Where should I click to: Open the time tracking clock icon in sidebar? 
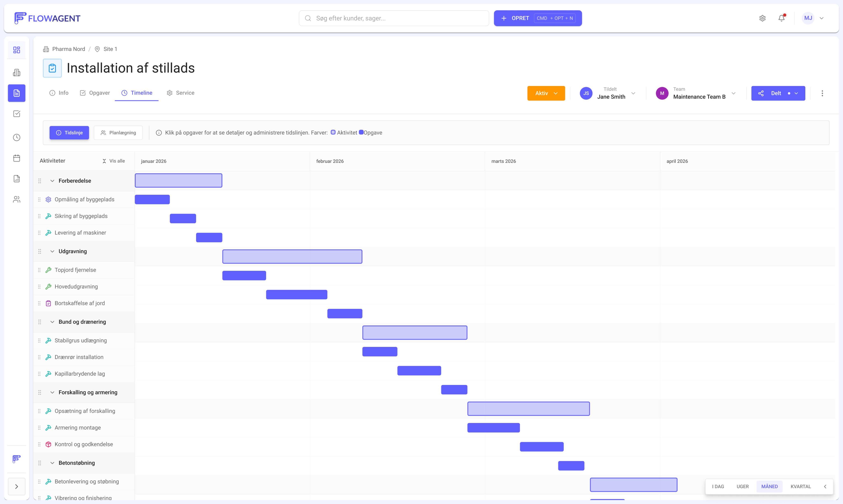coord(16,137)
